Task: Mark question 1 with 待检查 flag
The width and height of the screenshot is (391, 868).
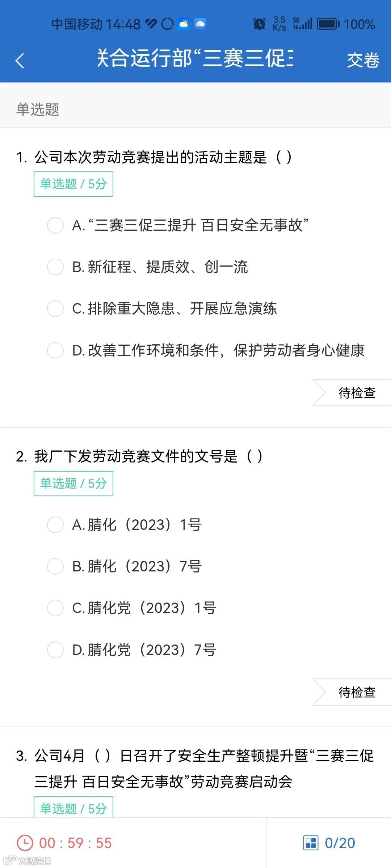Action: click(352, 393)
